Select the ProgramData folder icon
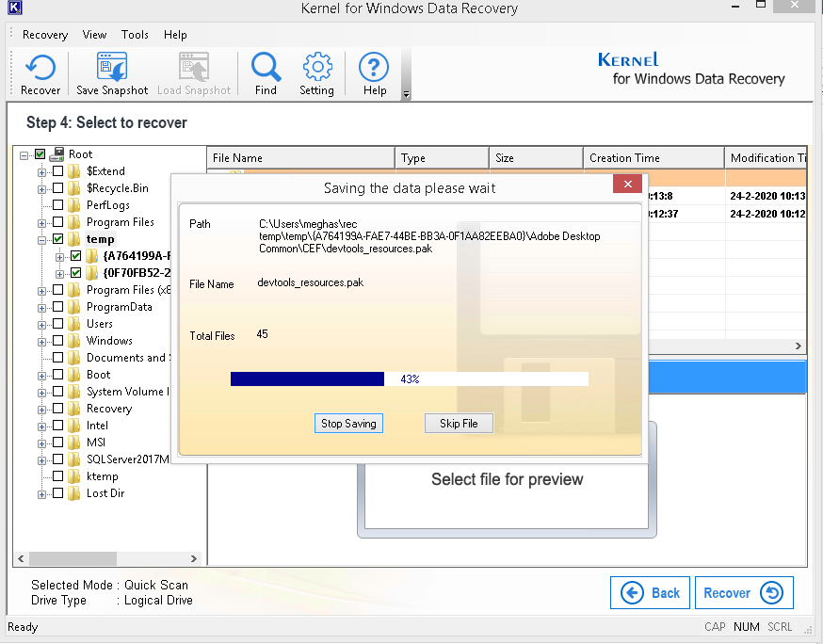This screenshot has width=823, height=644. [74, 307]
